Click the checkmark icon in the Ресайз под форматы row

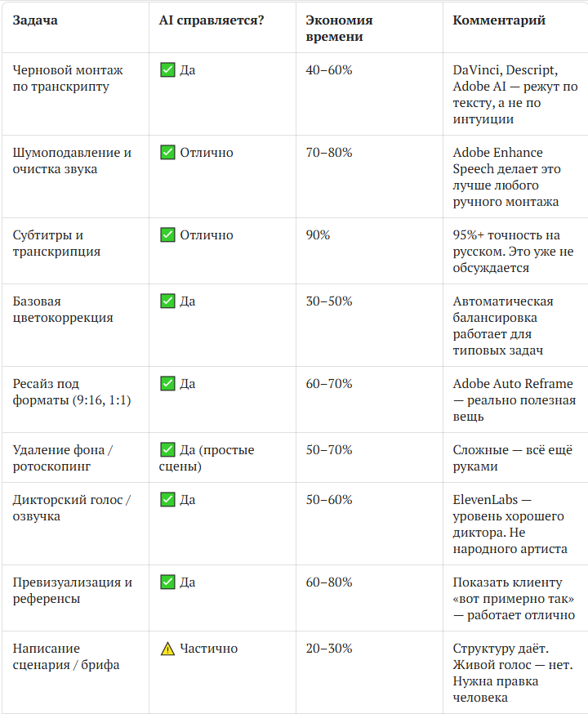[167, 383]
